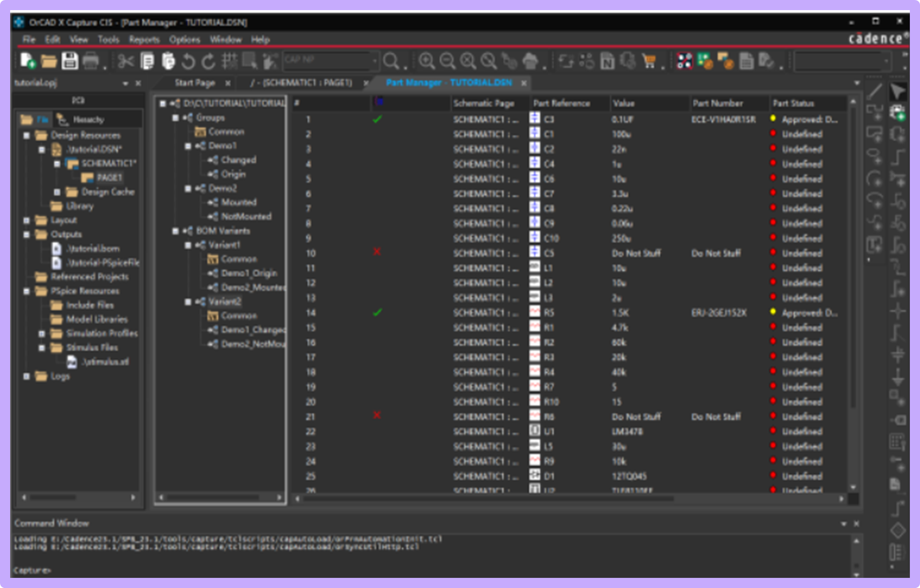Image resolution: width=920 pixels, height=588 pixels.
Task: Click the Print toolbar icon
Action: (x=90, y=62)
